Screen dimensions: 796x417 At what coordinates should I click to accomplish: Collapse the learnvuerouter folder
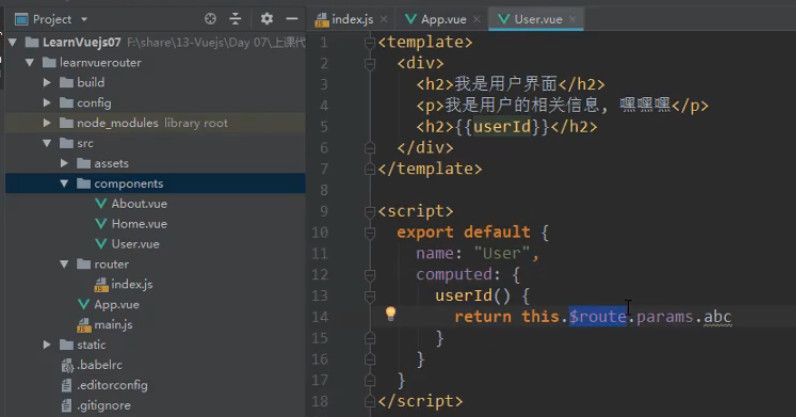click(x=30, y=62)
